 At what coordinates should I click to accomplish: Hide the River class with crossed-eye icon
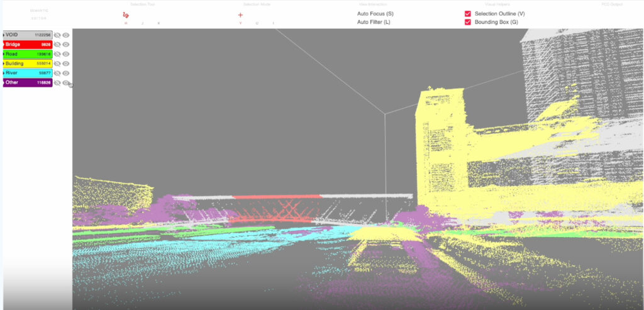pos(57,73)
